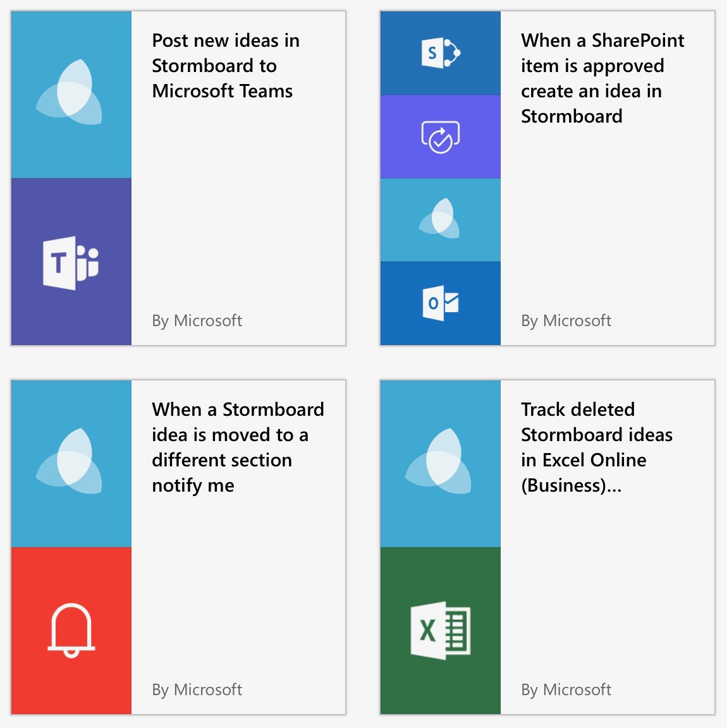
Task: Click Stormboard icon on Excel tracking card
Action: 441,464
